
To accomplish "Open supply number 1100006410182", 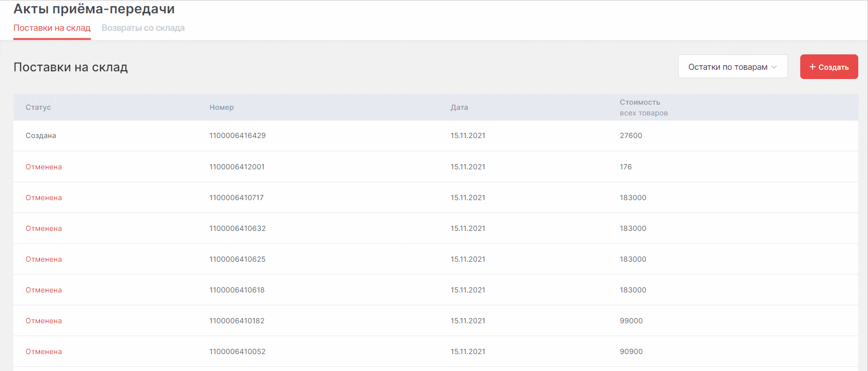I will [x=237, y=321].
